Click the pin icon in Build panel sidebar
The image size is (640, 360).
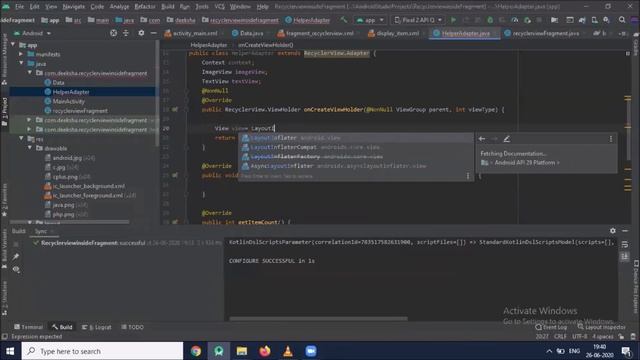click(16, 257)
